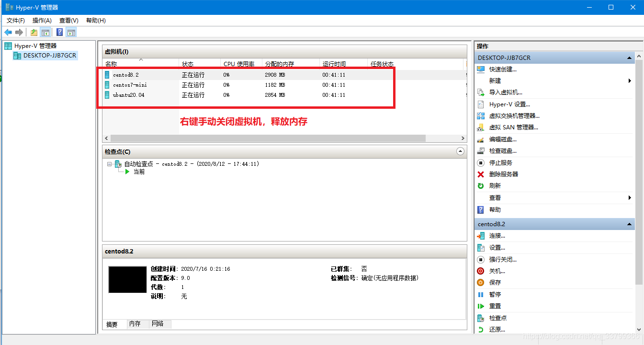The image size is (644, 345).
Task: Select the centos7-mini virtual machine row
Action: [283, 85]
